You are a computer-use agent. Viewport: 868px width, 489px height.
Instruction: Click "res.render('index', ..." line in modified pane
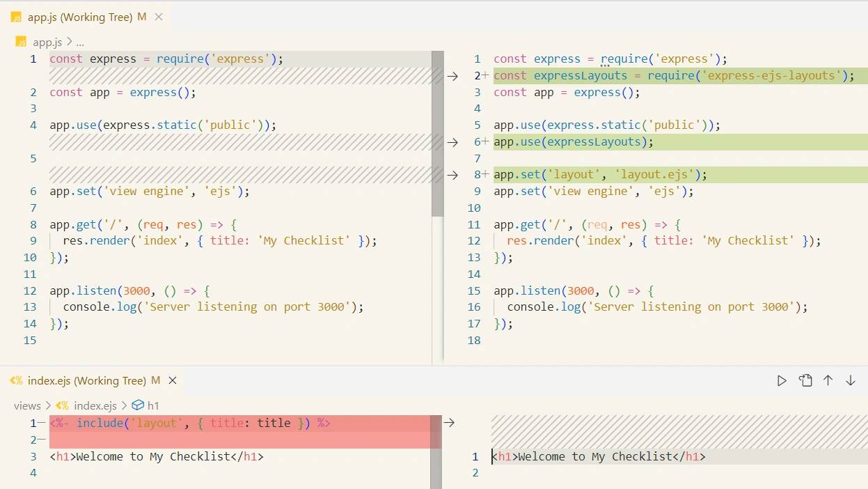(x=664, y=241)
